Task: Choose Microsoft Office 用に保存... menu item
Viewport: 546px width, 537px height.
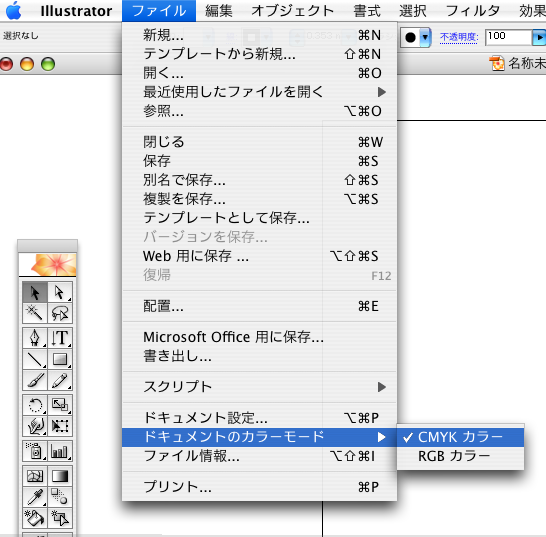Action: tap(259, 337)
